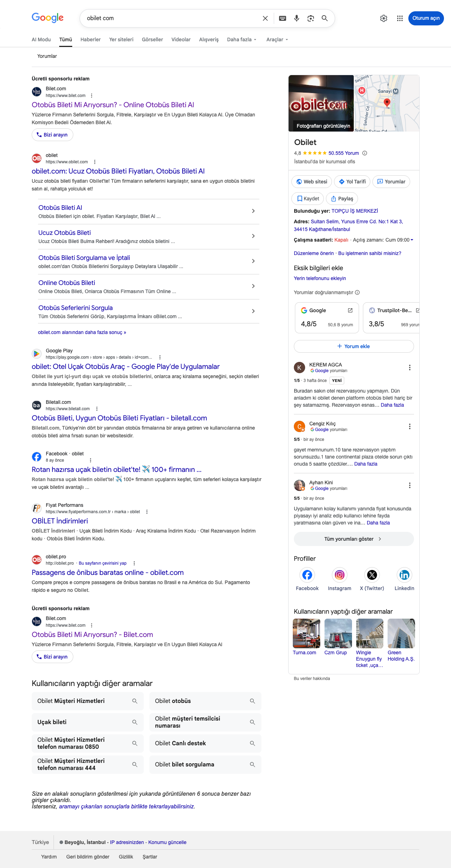This screenshot has height=868, width=451.
Task: Save Obilet place with Kaydet button
Action: click(x=308, y=199)
